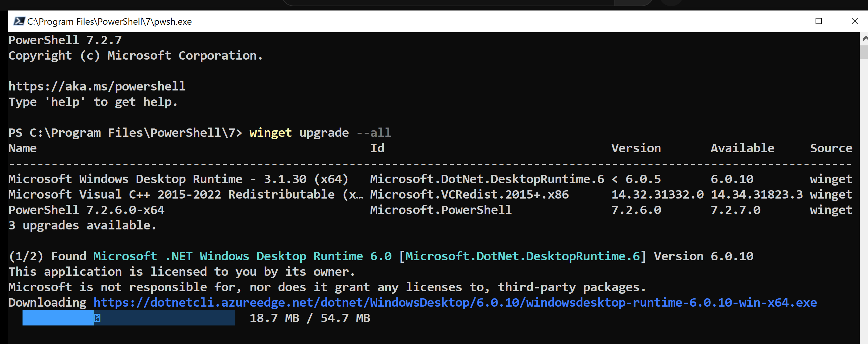Maximize the PowerShell window
Screen dimensions: 868x344
819,21
